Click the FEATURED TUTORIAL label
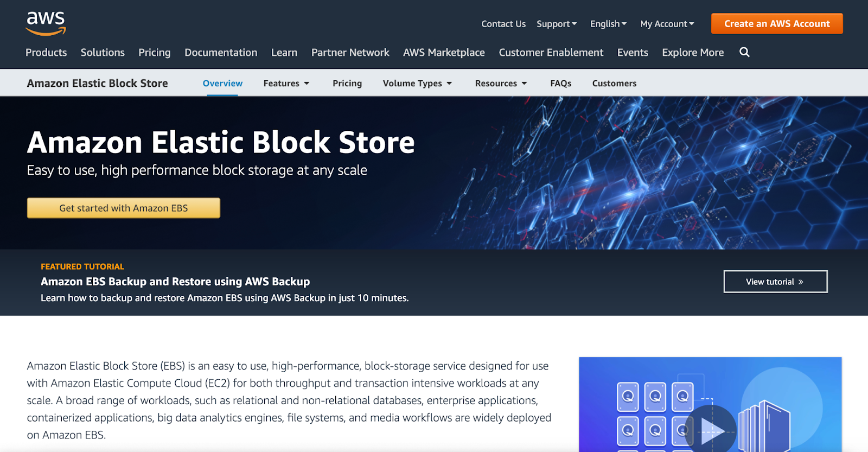868x452 pixels. (82, 266)
